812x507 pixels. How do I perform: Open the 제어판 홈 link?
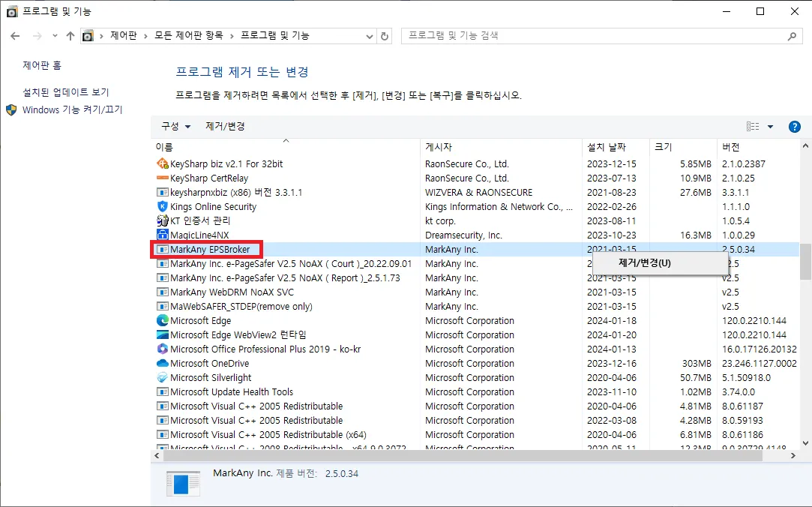coord(42,65)
